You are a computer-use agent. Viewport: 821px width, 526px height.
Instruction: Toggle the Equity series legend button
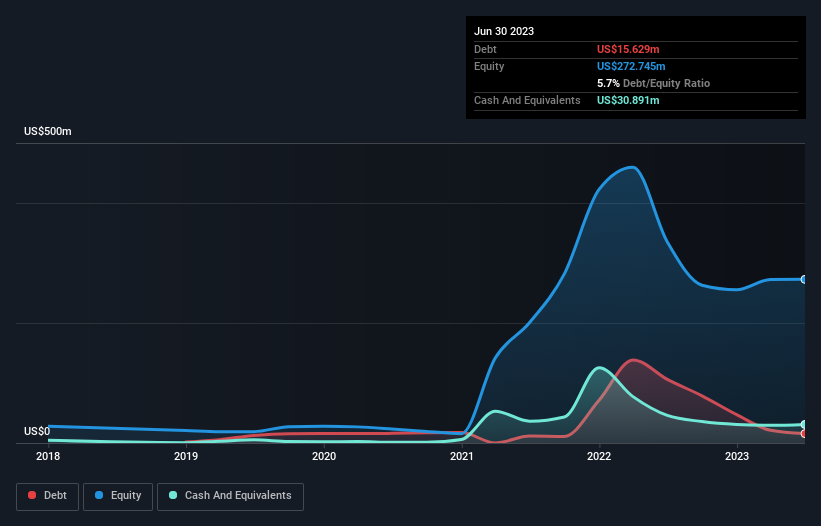point(118,496)
